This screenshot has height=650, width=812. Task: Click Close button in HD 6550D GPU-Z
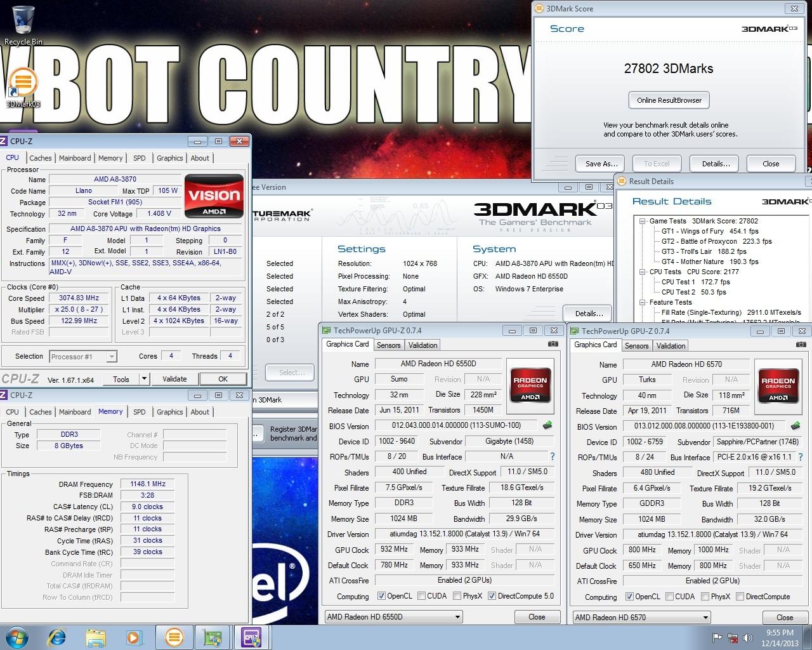[x=537, y=617]
